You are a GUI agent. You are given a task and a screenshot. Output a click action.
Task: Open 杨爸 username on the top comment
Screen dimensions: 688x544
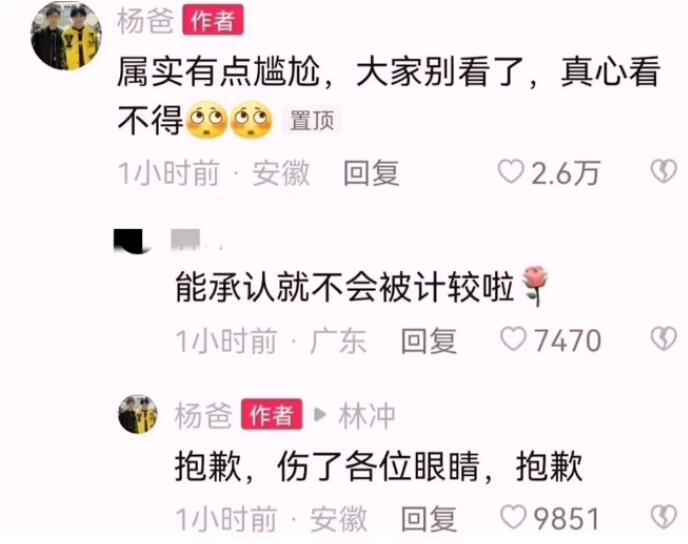pyautogui.click(x=145, y=21)
